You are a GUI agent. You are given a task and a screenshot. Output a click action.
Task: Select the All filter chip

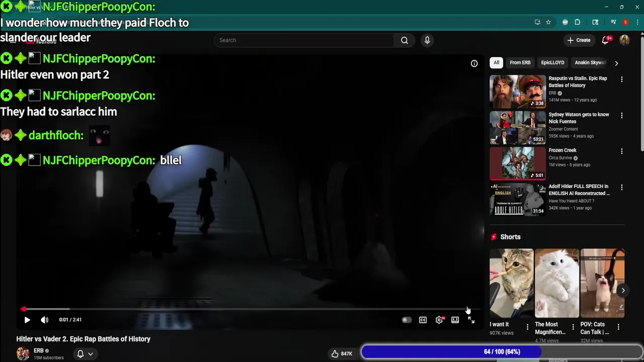tap(496, 62)
